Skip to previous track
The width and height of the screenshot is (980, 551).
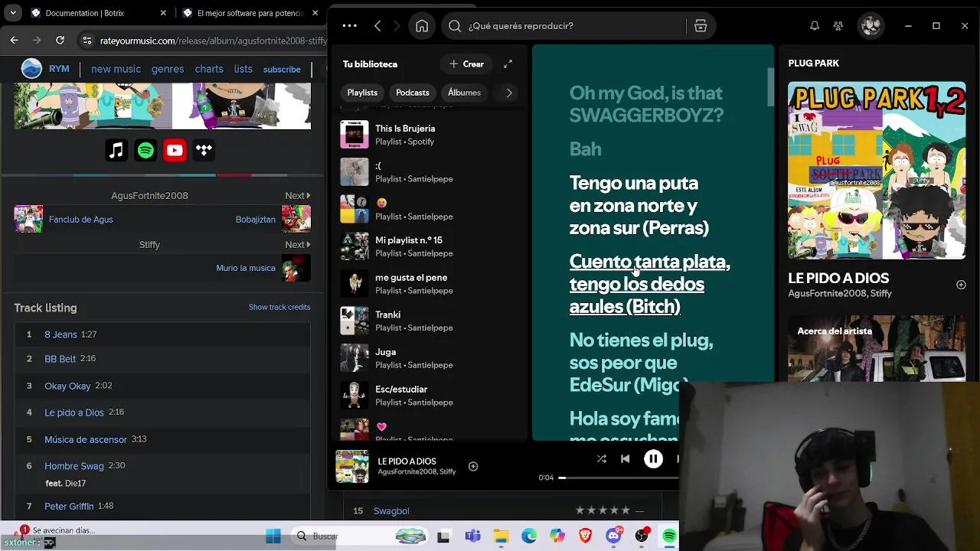click(626, 459)
